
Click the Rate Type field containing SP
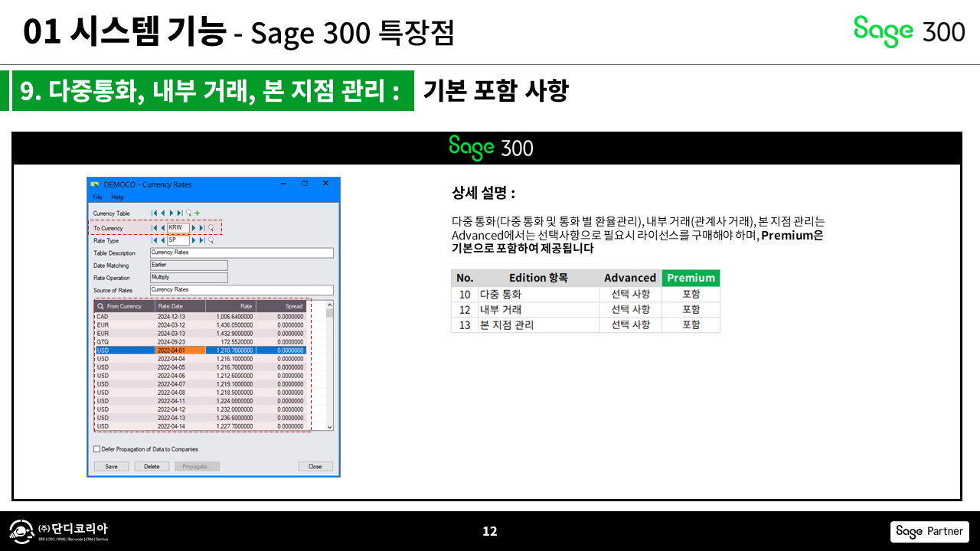click(x=178, y=240)
